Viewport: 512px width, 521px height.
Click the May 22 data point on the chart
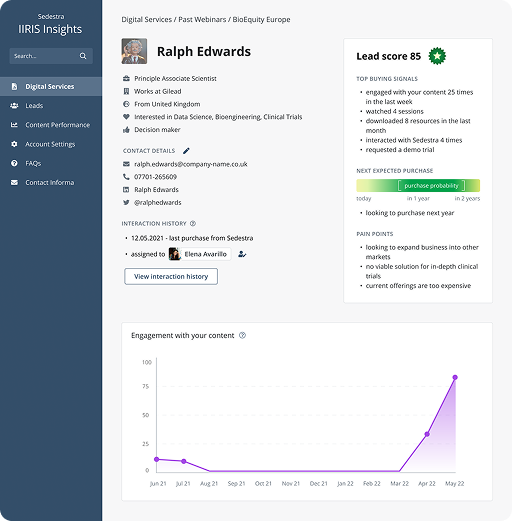(455, 377)
